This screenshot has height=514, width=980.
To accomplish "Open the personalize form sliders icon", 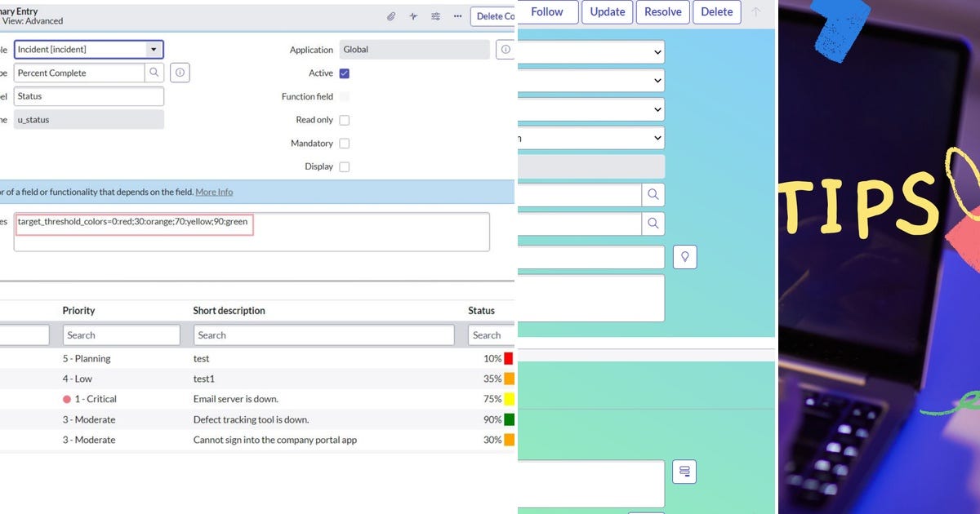I will coord(435,16).
